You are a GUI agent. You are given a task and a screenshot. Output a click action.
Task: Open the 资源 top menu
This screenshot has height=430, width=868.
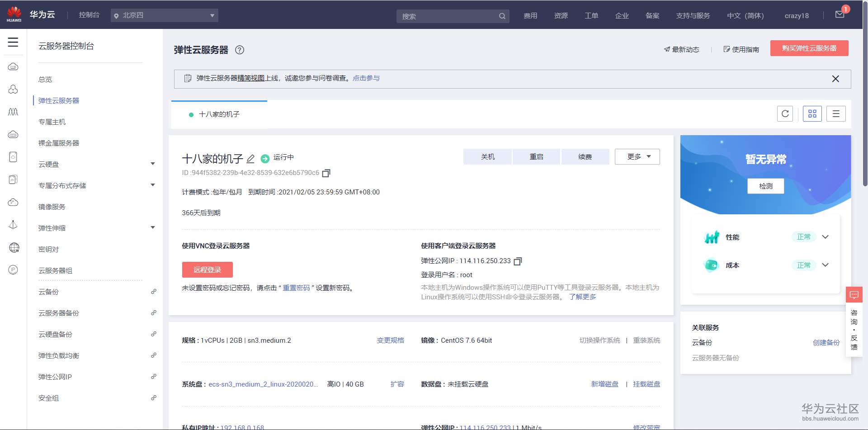561,16
